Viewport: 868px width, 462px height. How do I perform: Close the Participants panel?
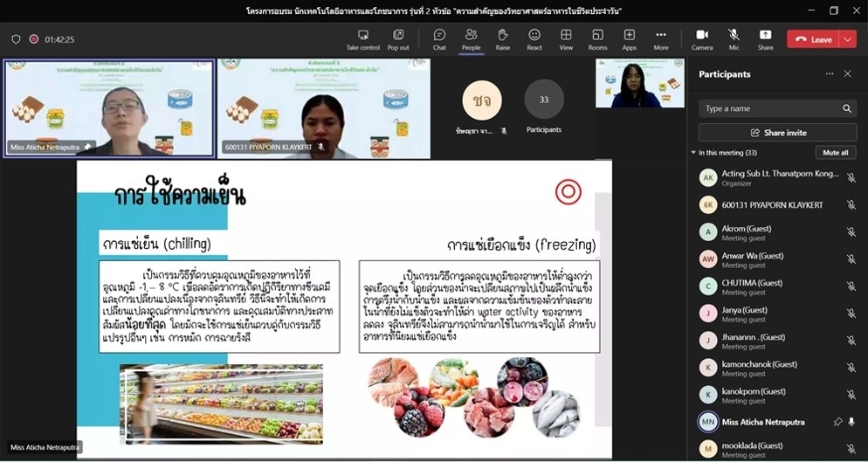pyautogui.click(x=848, y=73)
